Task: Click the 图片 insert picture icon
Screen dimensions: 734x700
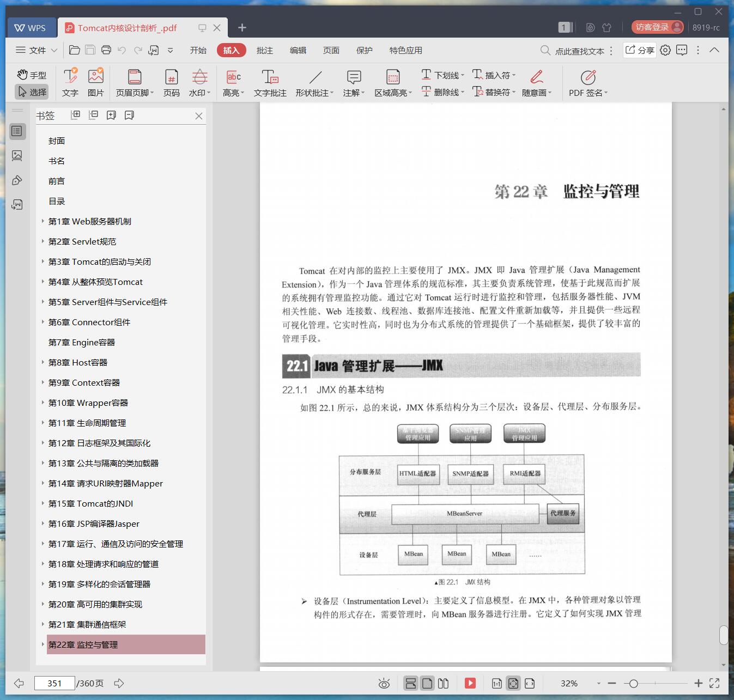Action: 96,83
